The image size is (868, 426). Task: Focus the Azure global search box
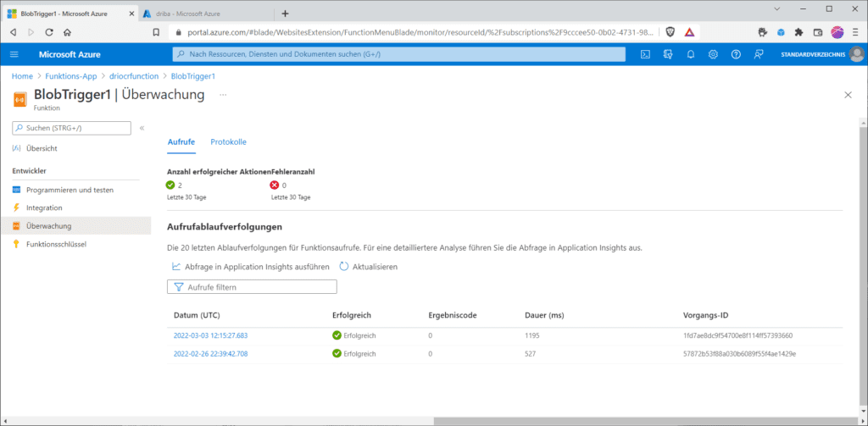click(399, 54)
